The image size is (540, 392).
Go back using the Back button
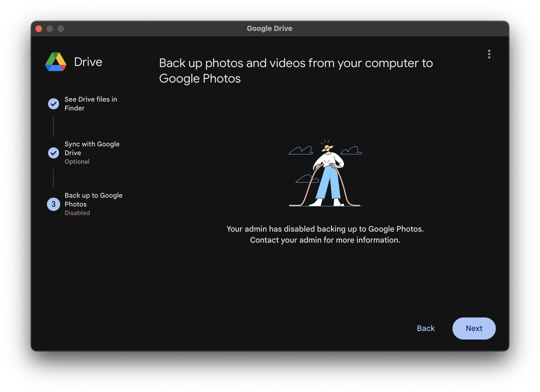pyautogui.click(x=426, y=328)
